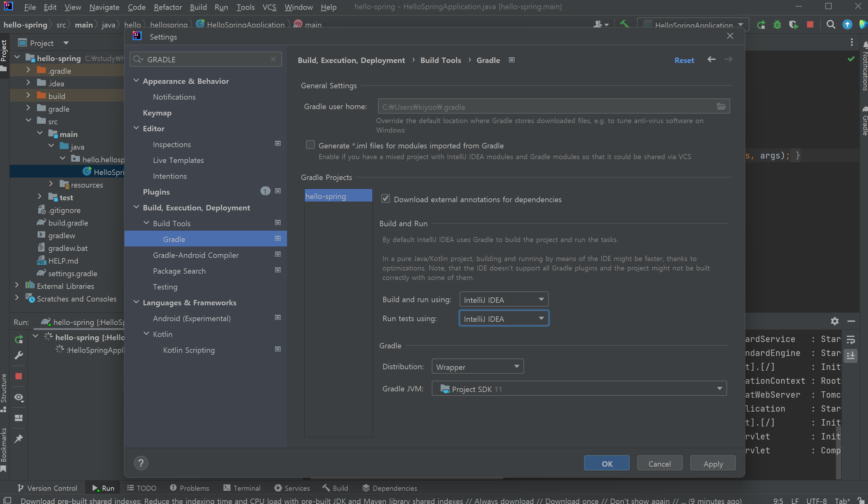Open HelloSpringApplication run configuration dropdown
Screen dimensions: 868x504
click(x=693, y=25)
